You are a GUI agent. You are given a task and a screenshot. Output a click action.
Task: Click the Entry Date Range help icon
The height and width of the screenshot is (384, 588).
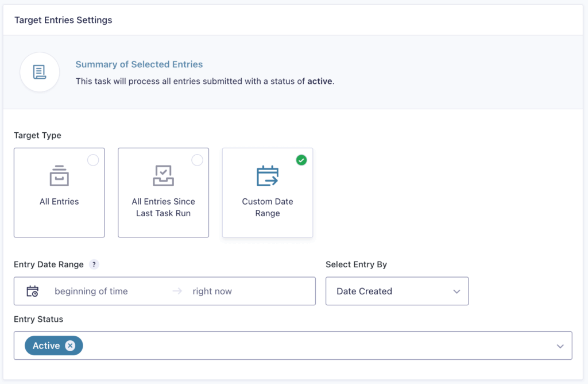pyautogui.click(x=94, y=264)
